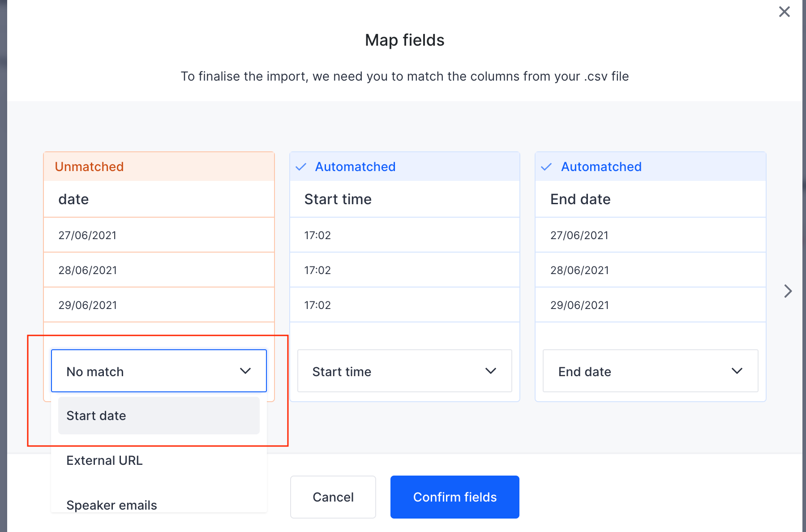
Task: Pick Speaker emails from dropdown list
Action: point(159,504)
